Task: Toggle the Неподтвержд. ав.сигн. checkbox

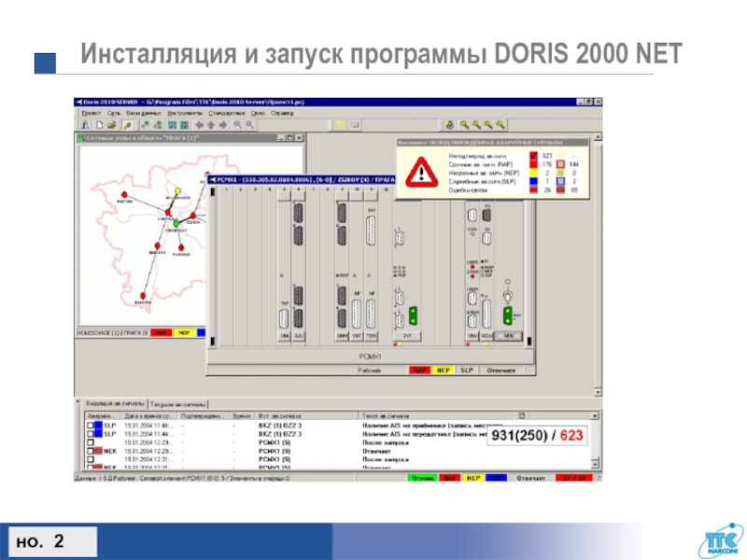Action: (533, 156)
